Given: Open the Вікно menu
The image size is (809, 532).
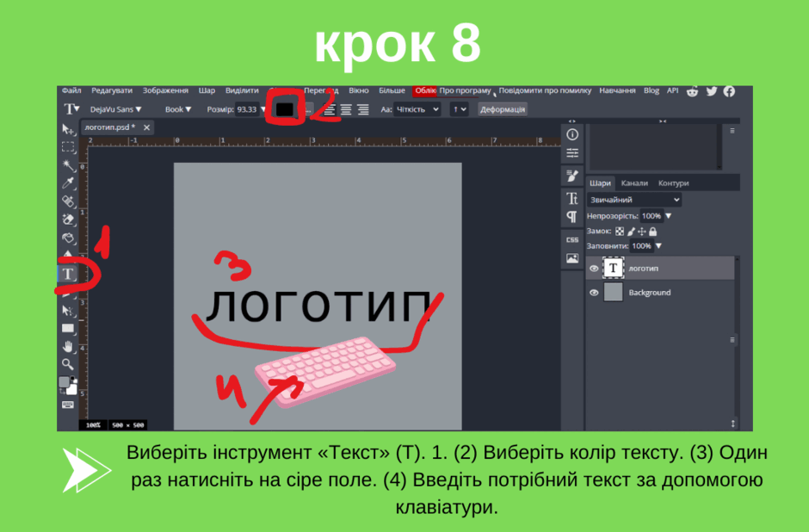Looking at the screenshot, I should 359,90.
